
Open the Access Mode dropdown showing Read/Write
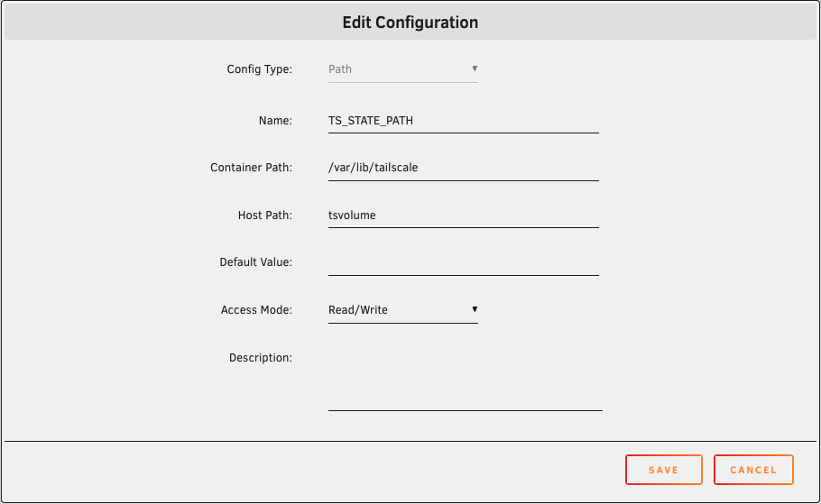(401, 310)
